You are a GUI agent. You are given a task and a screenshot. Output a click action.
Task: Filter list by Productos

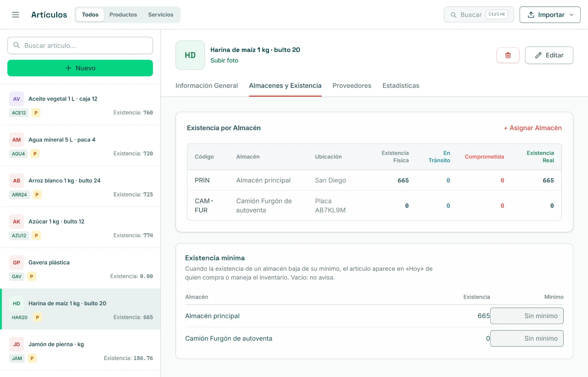(x=123, y=15)
